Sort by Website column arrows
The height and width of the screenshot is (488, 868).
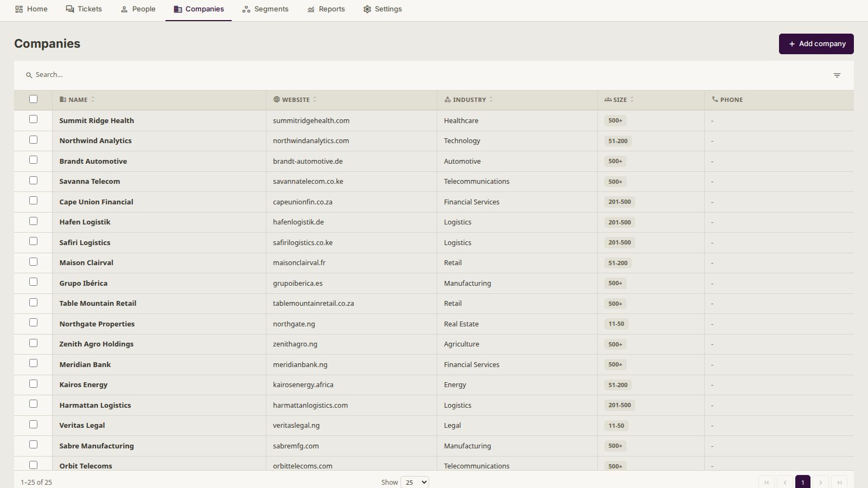click(x=315, y=100)
